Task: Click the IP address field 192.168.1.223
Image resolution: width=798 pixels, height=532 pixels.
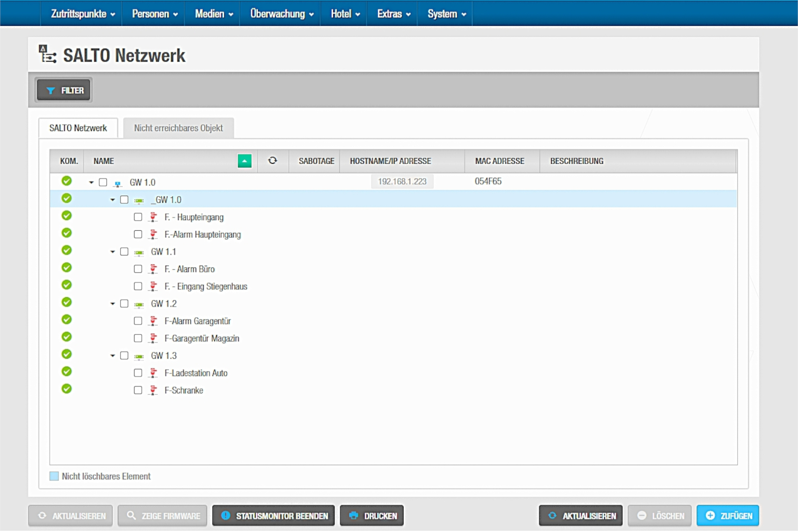Action: (x=402, y=182)
